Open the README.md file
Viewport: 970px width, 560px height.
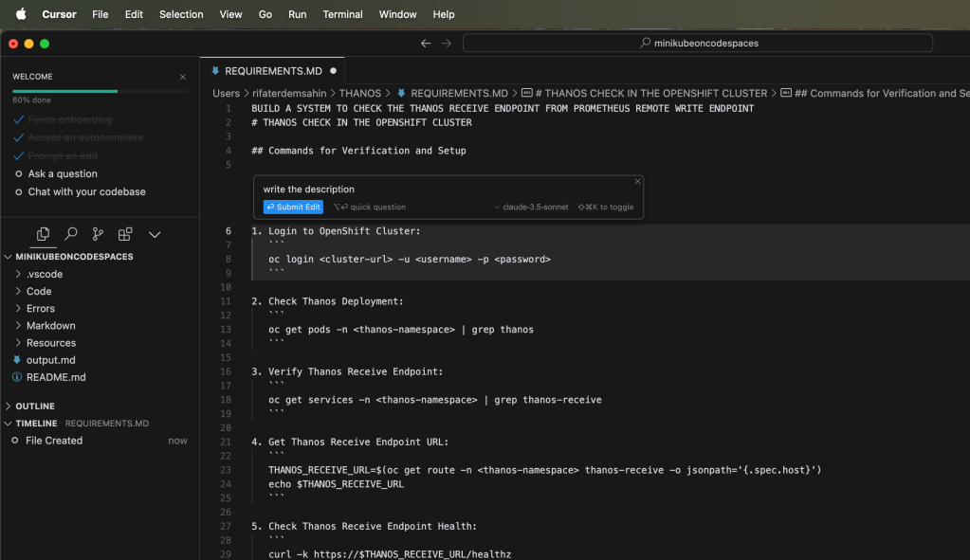click(x=56, y=377)
